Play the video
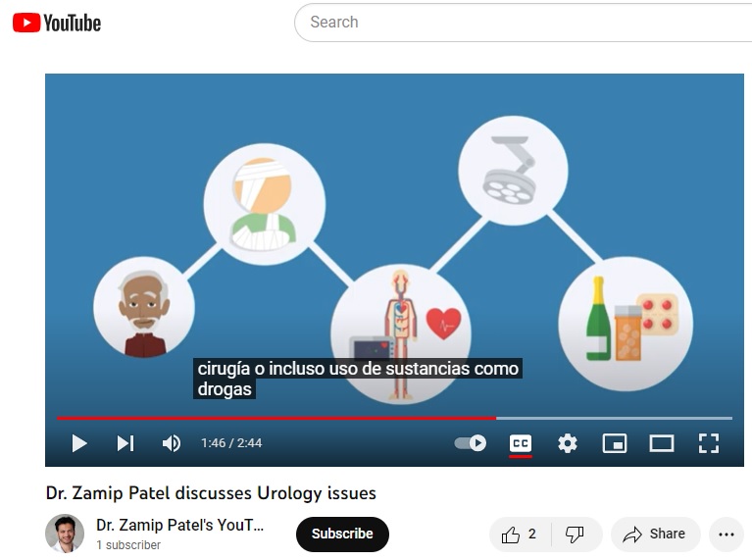Screen dimensions: 752x560 [79, 443]
